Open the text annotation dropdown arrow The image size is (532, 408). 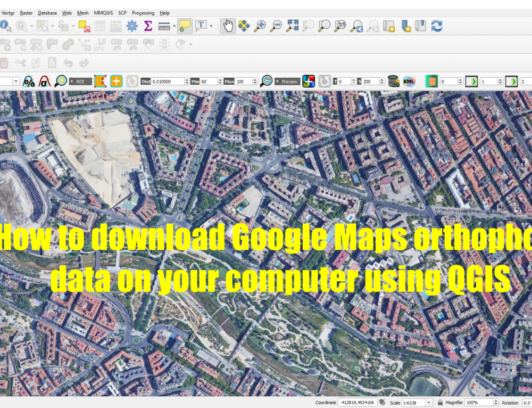[211, 25]
